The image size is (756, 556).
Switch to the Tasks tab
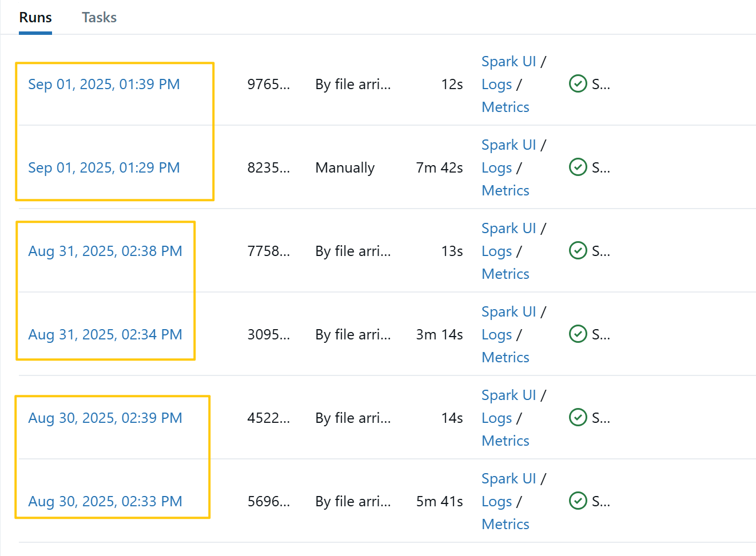(x=99, y=18)
